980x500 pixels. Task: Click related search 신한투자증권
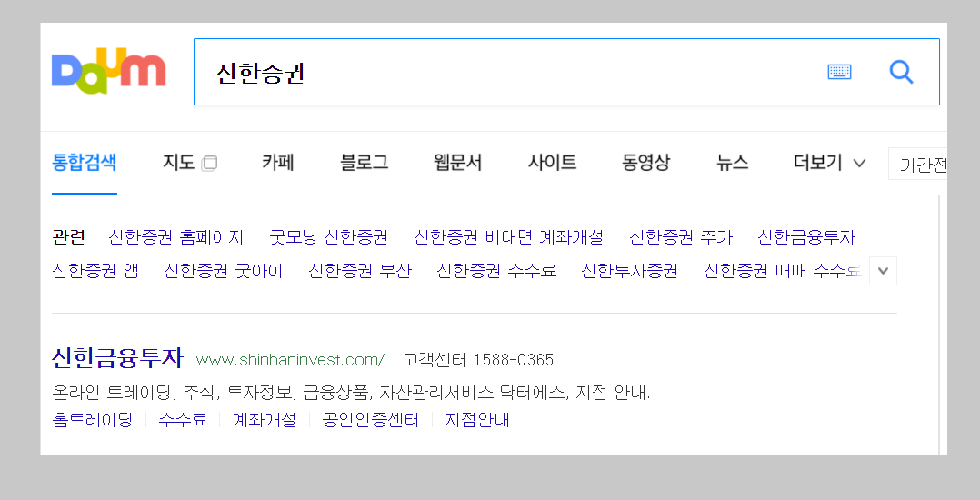point(629,271)
